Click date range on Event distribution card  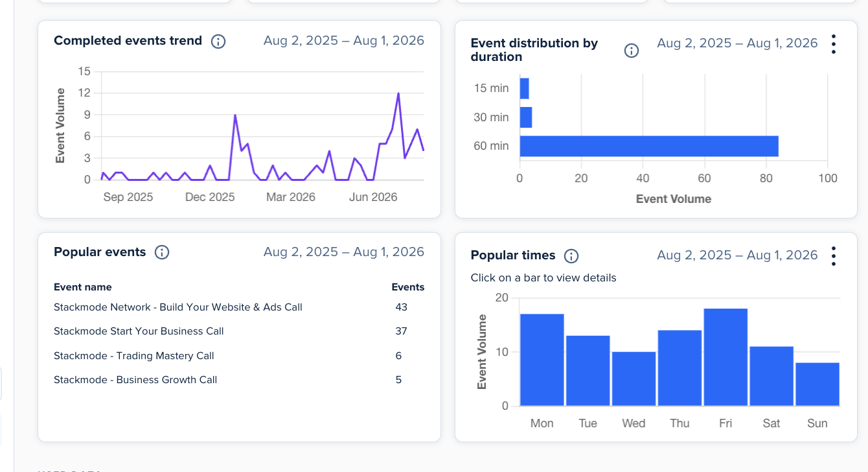click(737, 43)
